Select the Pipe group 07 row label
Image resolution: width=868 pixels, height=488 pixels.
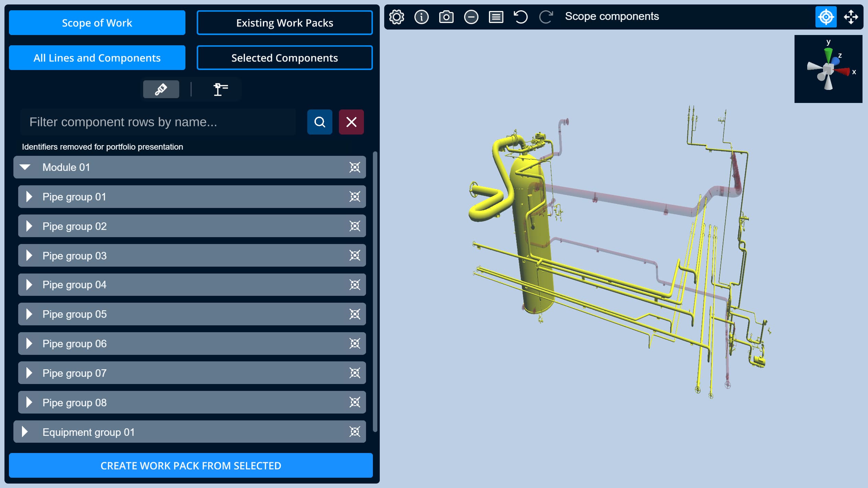click(x=75, y=373)
